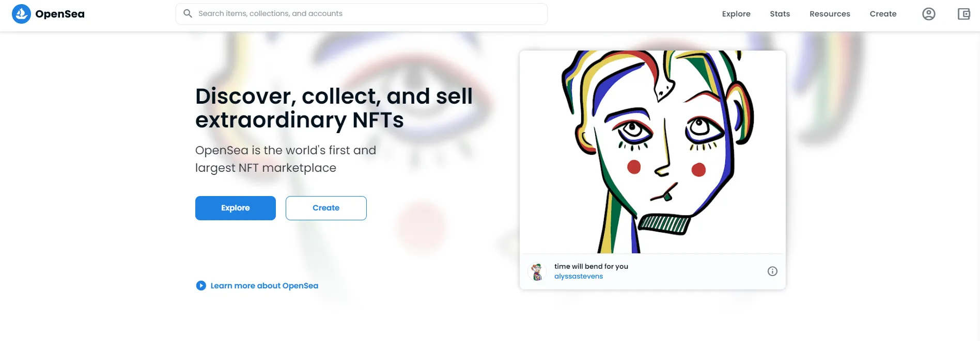Open the Stats navigation menu
This screenshot has height=341, width=980.
[780, 14]
